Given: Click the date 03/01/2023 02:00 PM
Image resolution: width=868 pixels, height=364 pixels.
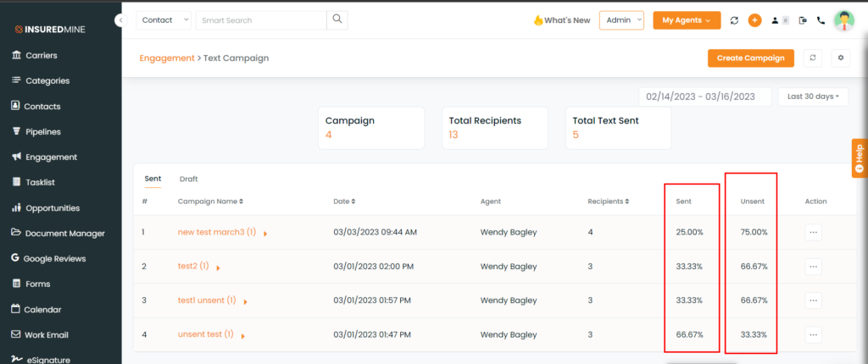Looking at the screenshot, I should [374, 267].
